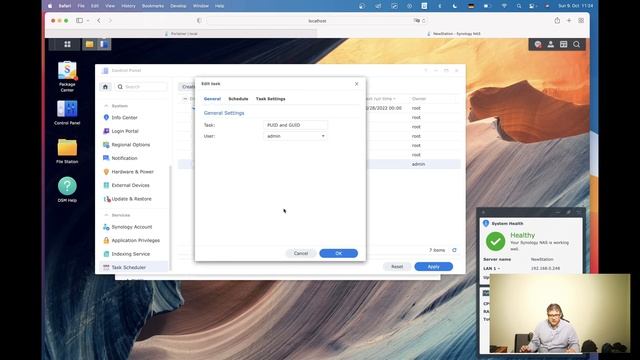The width and height of the screenshot is (640, 360).
Task: Switch to the Task Settings tab
Action: tap(271, 99)
